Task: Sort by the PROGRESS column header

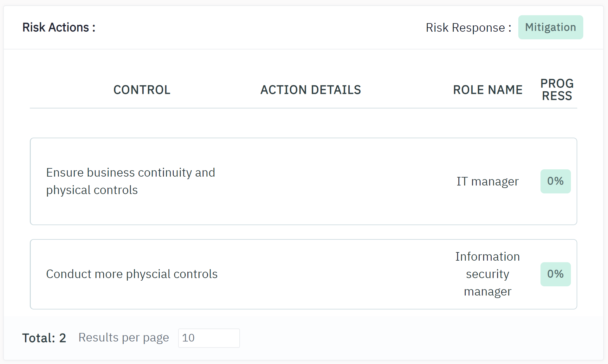Action: (x=557, y=90)
